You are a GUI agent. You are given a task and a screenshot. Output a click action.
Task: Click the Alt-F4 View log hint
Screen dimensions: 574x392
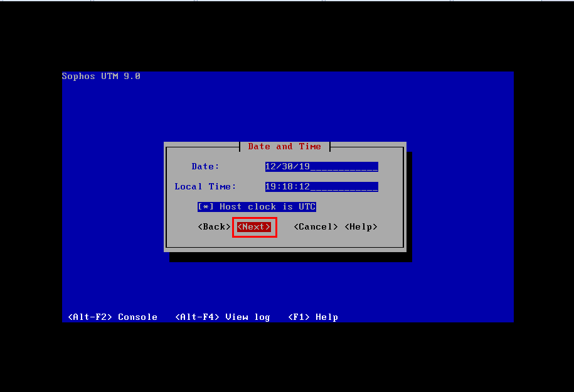coord(223,317)
